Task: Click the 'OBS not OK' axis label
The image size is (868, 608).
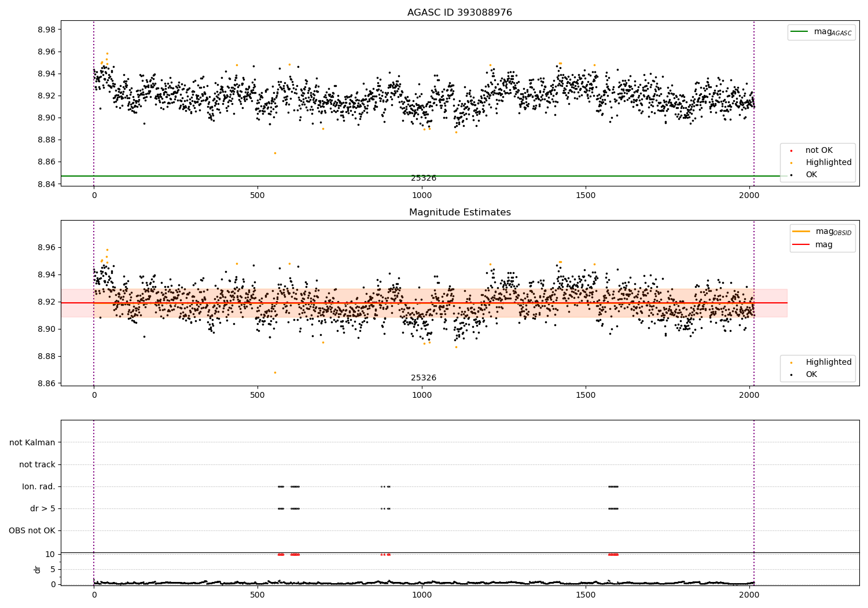Action: (x=32, y=530)
